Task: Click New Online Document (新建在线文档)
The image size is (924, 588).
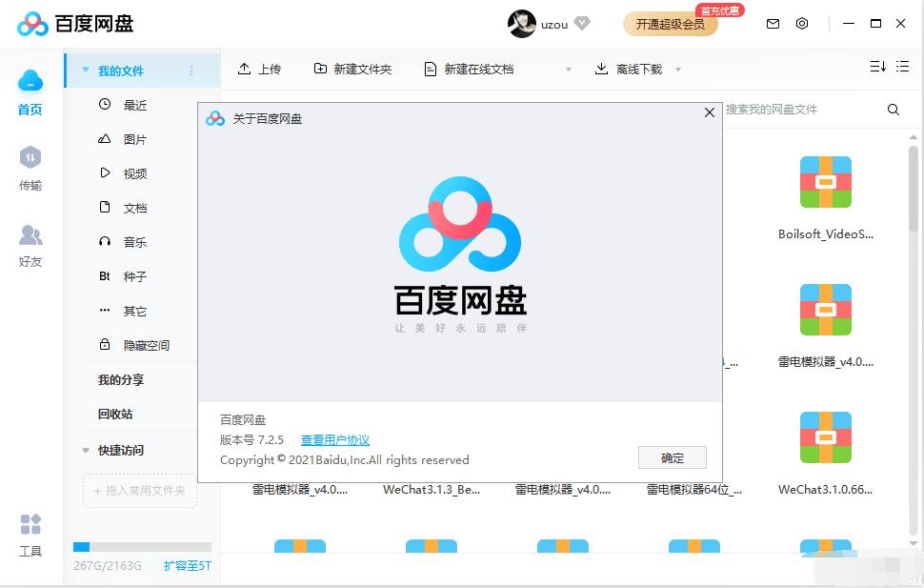Action: [469, 69]
